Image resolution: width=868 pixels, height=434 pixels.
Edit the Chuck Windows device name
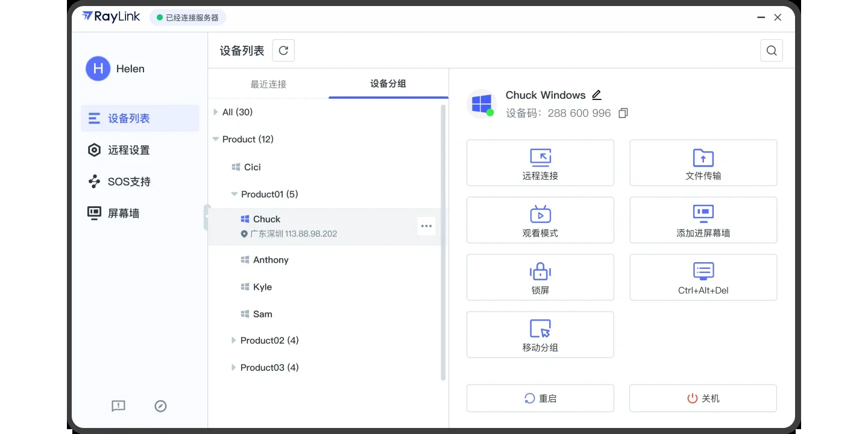click(597, 95)
